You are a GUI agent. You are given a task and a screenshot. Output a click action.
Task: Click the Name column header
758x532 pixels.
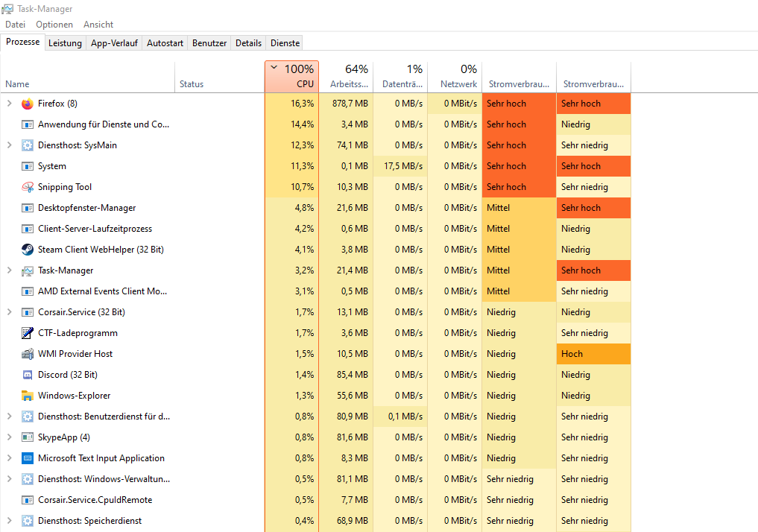(x=18, y=84)
